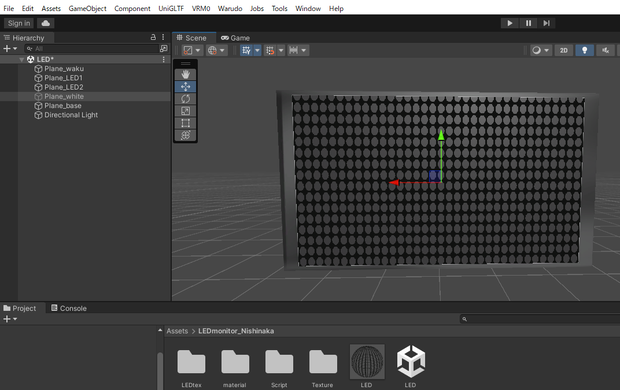Step forward one frame
620x390 pixels.
[546, 23]
